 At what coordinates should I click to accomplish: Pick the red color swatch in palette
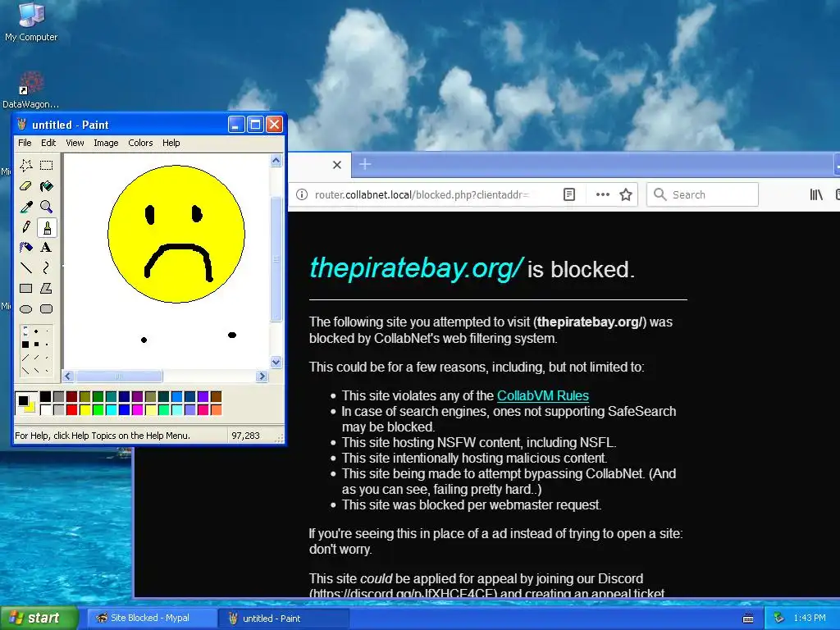72,410
